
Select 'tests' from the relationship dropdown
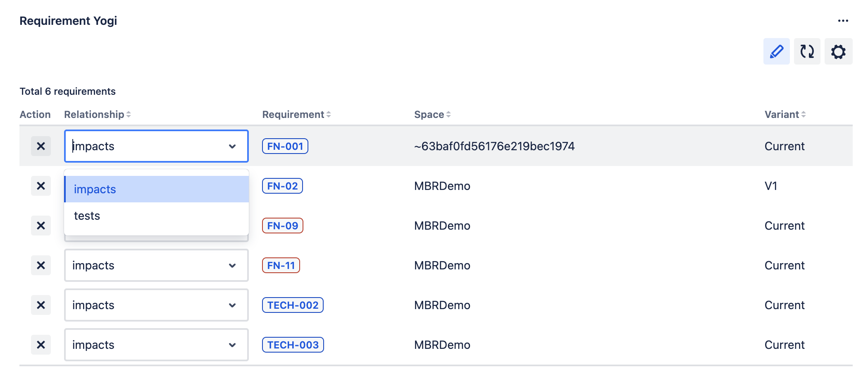pos(87,216)
